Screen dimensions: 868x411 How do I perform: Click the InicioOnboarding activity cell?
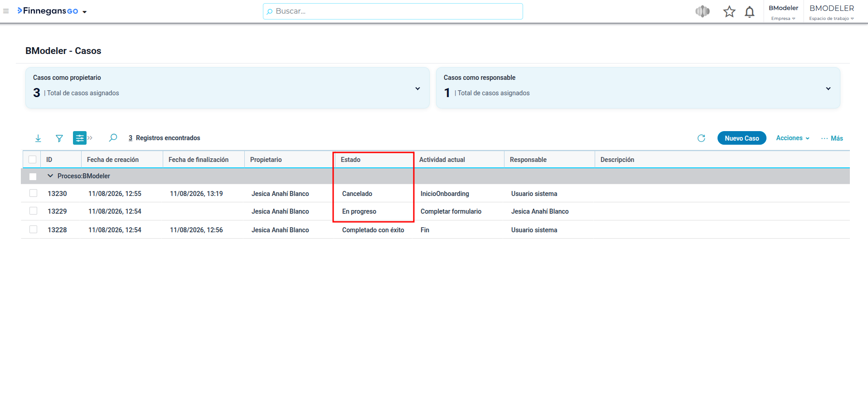[x=445, y=193]
